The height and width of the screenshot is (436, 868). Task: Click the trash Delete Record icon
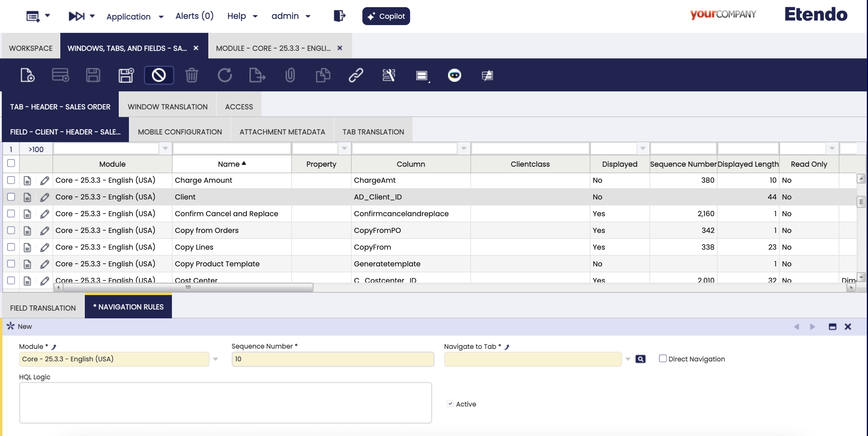coord(191,75)
